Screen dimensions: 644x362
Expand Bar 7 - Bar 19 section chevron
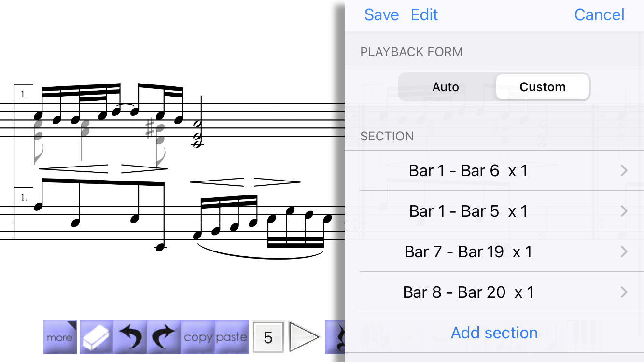coord(624,251)
